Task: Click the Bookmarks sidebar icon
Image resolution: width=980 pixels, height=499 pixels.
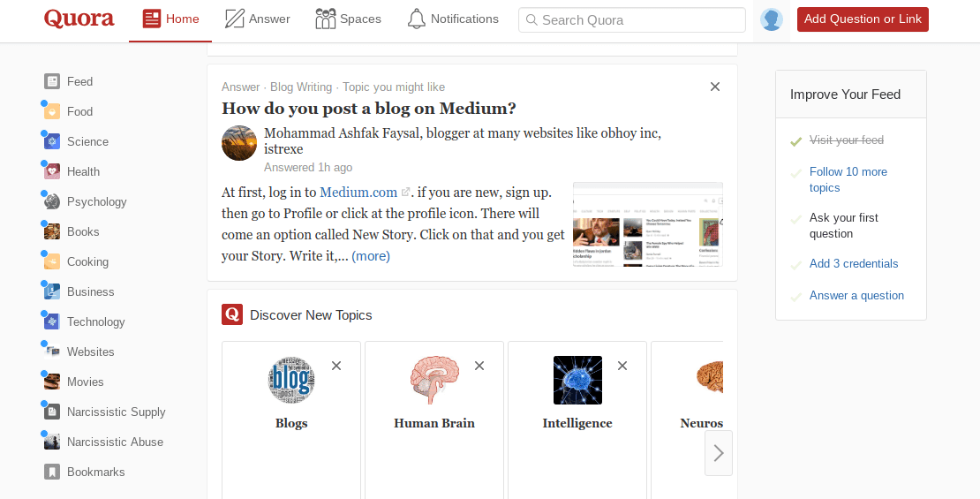Action: click(x=52, y=472)
